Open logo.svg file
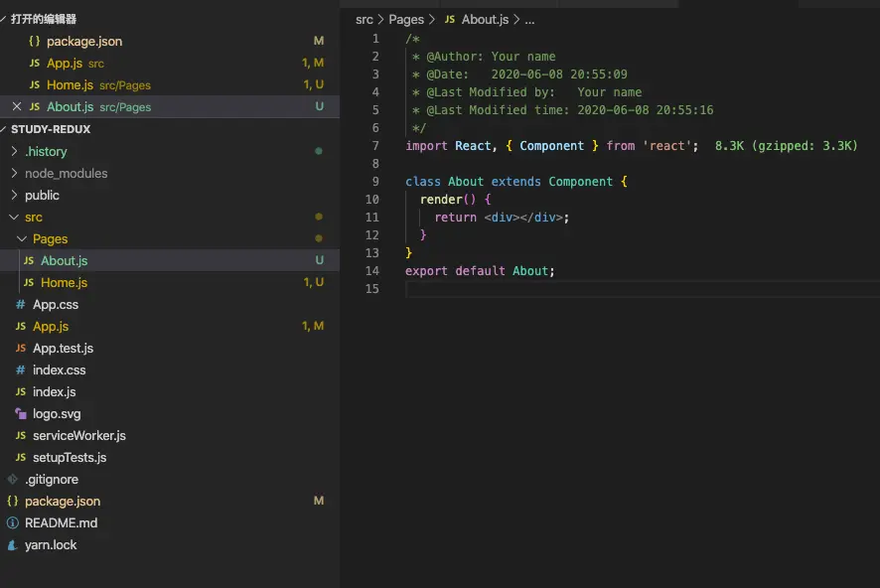 coord(170,413)
